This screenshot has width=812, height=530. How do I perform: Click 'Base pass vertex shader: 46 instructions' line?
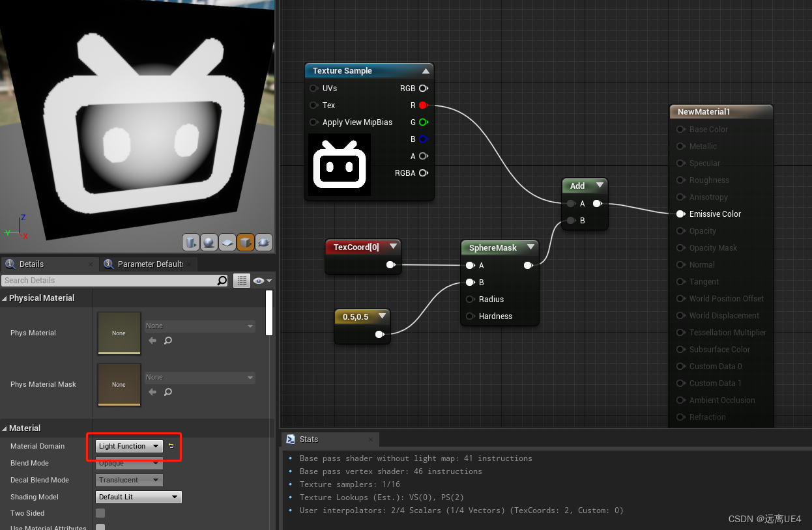click(x=390, y=471)
